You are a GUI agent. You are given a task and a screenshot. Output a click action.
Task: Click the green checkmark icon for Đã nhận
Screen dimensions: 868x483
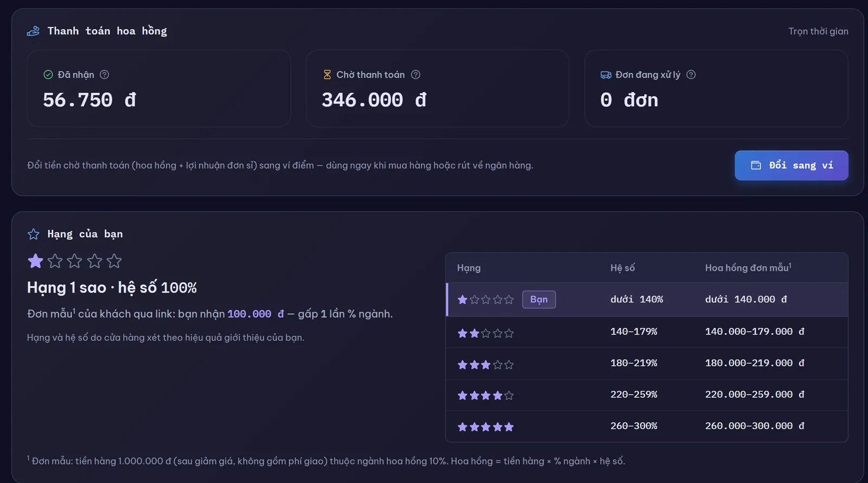48,75
